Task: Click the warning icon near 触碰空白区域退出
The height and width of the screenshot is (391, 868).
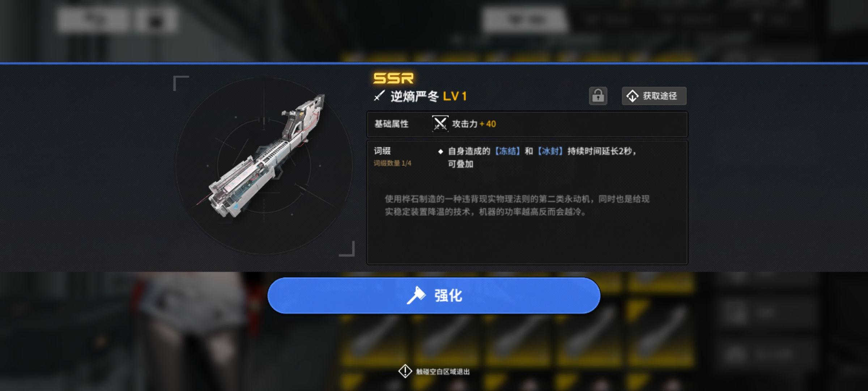Action: coord(405,371)
